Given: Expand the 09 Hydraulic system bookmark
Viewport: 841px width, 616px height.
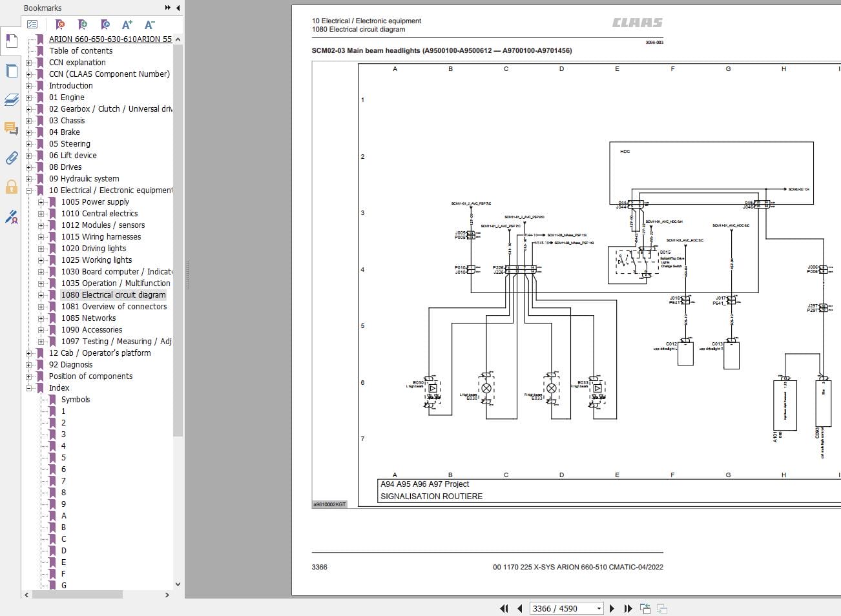Looking at the screenshot, I should click(28, 179).
